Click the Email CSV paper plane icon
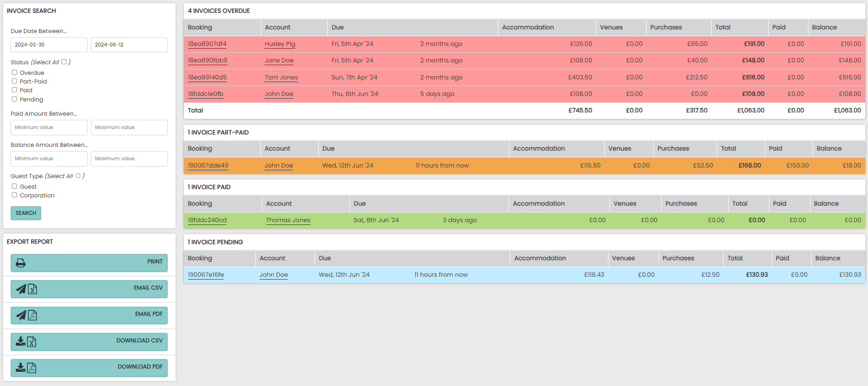Image resolution: width=868 pixels, height=386 pixels. click(21, 289)
